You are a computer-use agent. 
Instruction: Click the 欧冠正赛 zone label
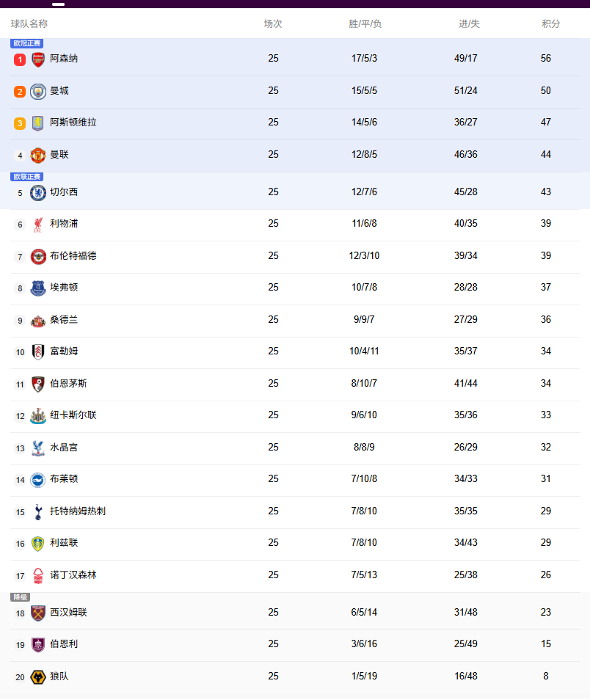point(27,43)
